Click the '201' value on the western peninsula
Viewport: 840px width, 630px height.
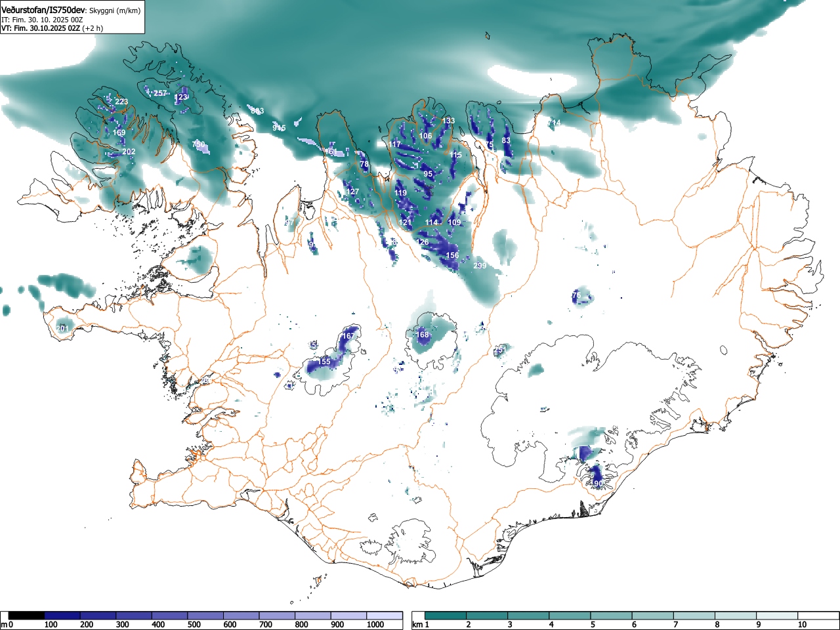(x=62, y=328)
